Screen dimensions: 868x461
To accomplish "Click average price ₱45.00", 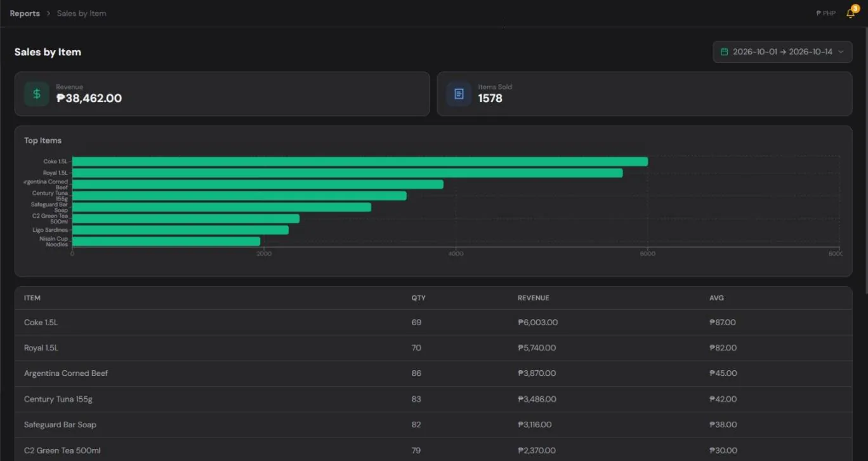I will pos(723,373).
